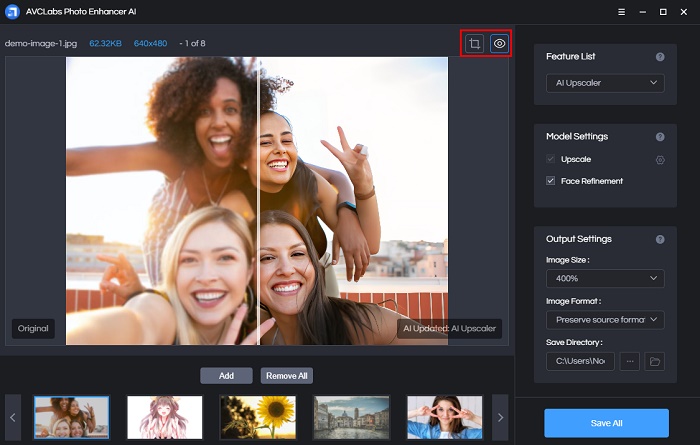Click the '1 of 8' counter text
This screenshot has height=445, width=700.
click(195, 44)
